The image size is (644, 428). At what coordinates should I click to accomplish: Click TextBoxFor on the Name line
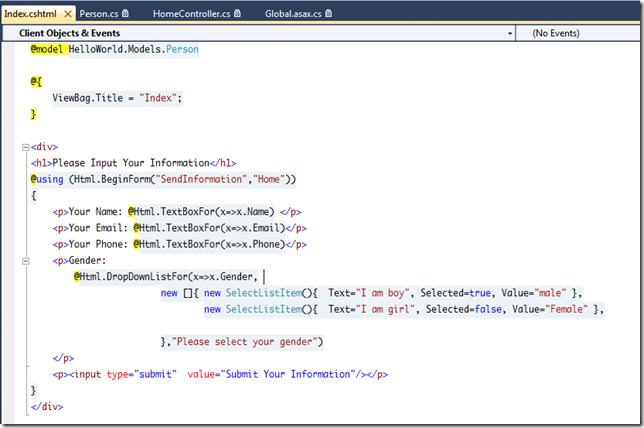(188, 212)
